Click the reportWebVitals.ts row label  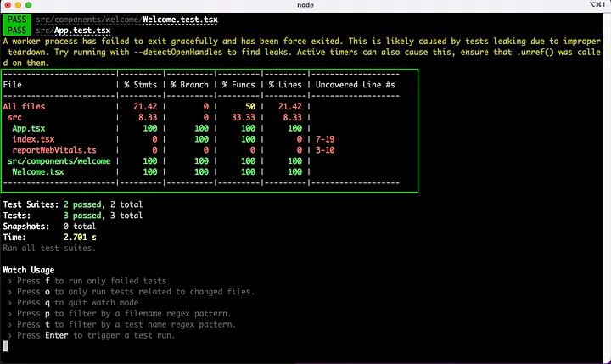pos(54,150)
